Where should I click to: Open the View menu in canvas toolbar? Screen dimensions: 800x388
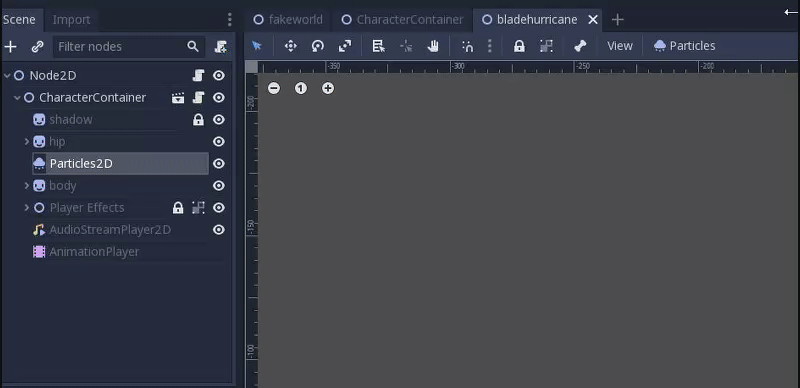[620, 46]
